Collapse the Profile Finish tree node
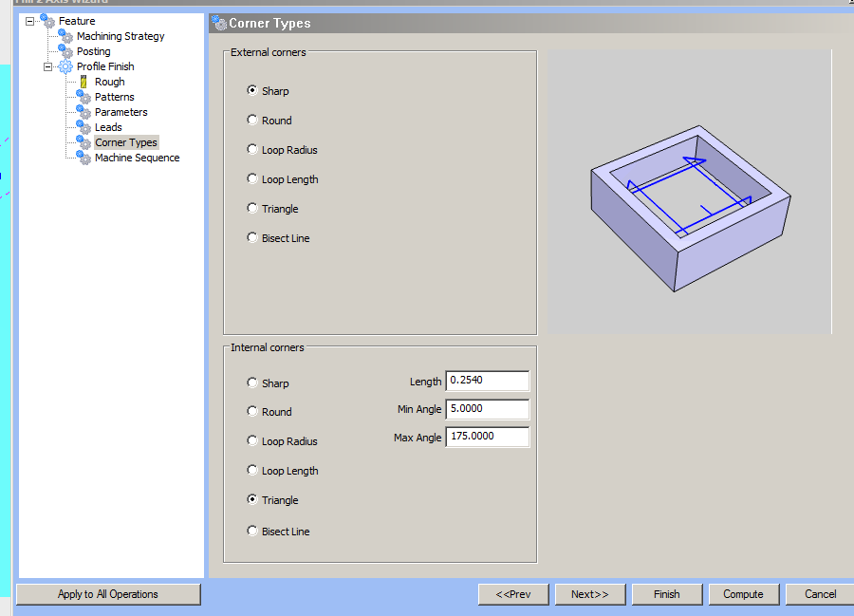This screenshot has height=616, width=854. 46,66
